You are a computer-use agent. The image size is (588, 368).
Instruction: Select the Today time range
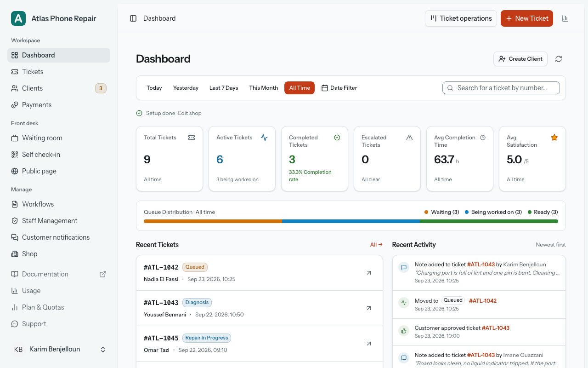coord(154,88)
